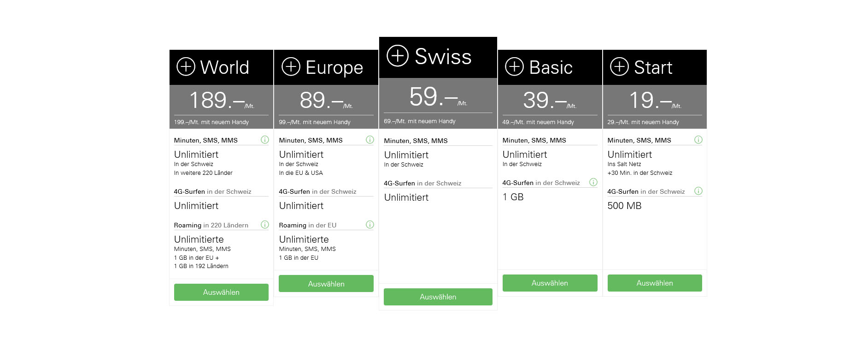Open info icon for Start 4G-Surfen
Image resolution: width=868 pixels, height=346 pixels.
pos(698,191)
